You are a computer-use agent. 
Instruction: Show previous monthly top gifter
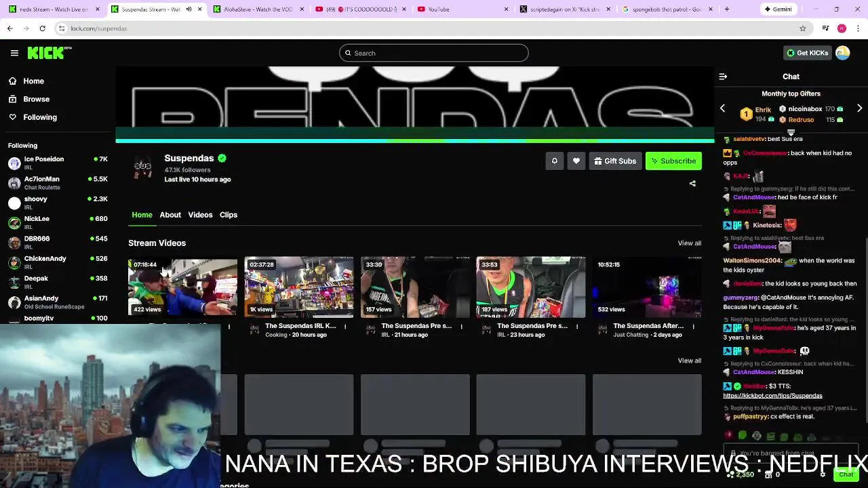722,108
